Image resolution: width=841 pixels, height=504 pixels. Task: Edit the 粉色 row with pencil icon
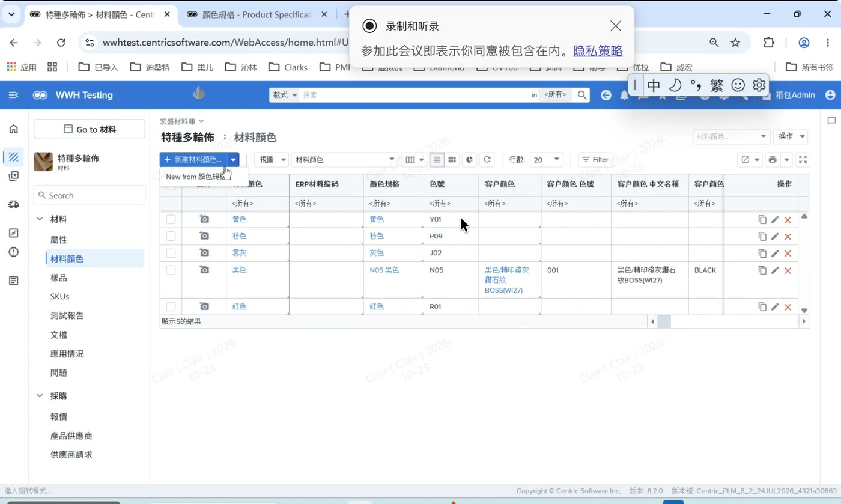pos(775,237)
